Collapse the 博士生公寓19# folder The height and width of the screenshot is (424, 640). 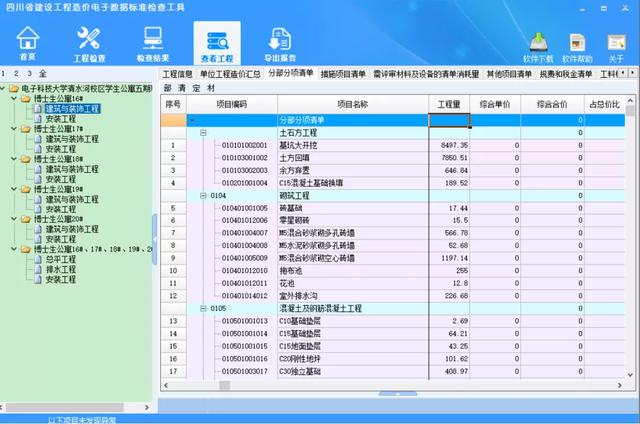coord(14,189)
